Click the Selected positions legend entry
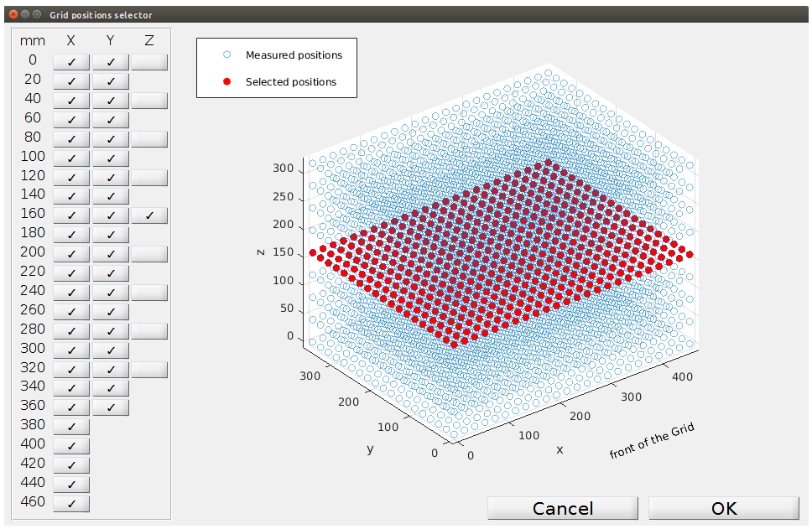Viewport: 812px width, 529px height. tap(291, 82)
